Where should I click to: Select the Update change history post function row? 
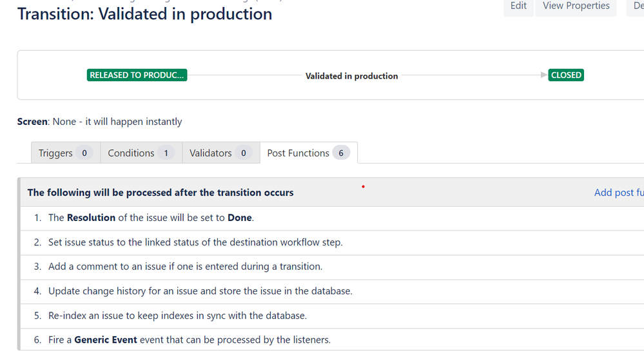pos(332,292)
